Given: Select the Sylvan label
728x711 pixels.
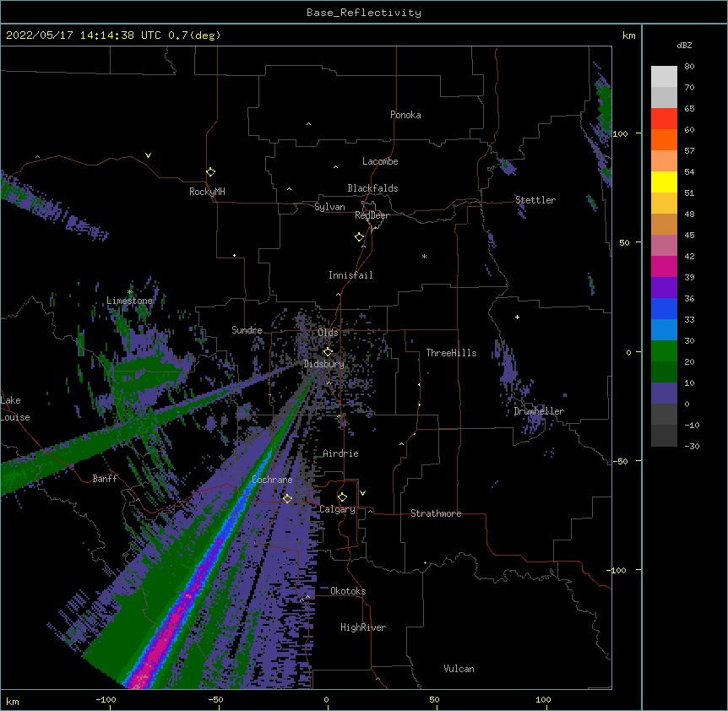Looking at the screenshot, I should [x=329, y=207].
